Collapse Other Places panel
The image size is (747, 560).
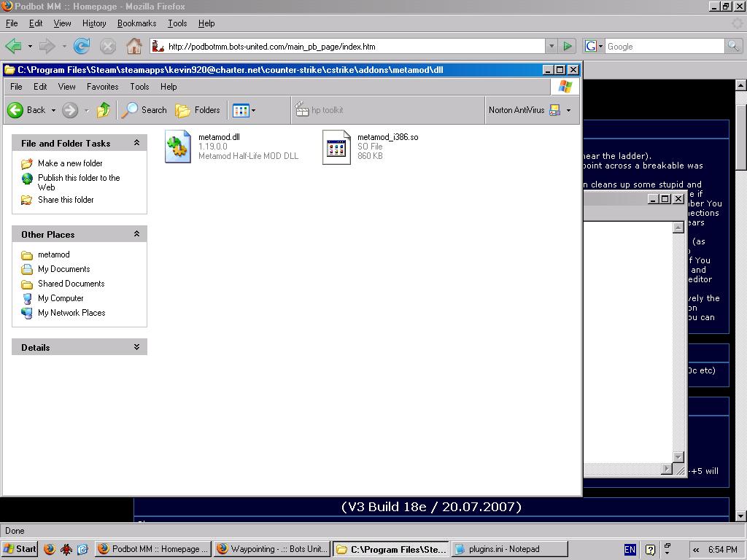tap(136, 234)
